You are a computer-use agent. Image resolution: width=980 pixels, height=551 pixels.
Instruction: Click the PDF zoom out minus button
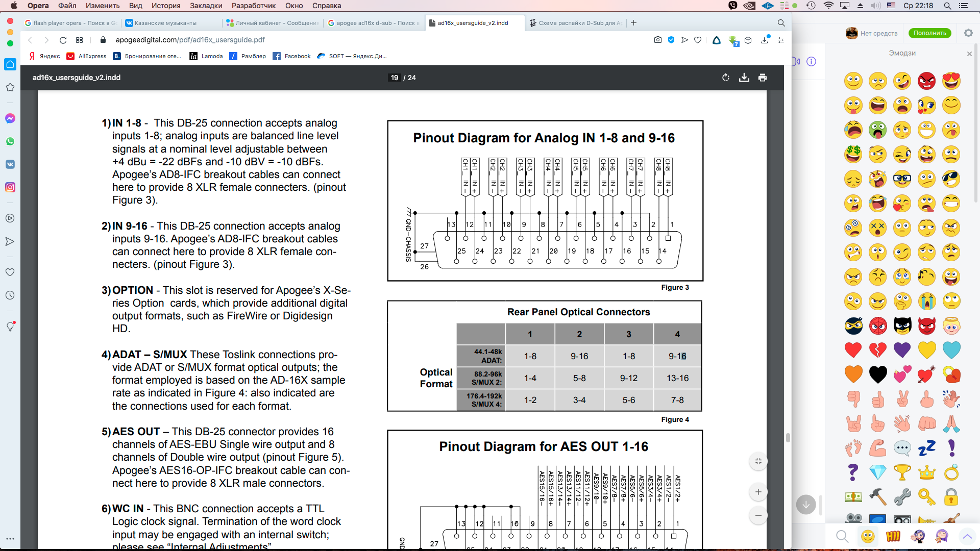tap(758, 515)
